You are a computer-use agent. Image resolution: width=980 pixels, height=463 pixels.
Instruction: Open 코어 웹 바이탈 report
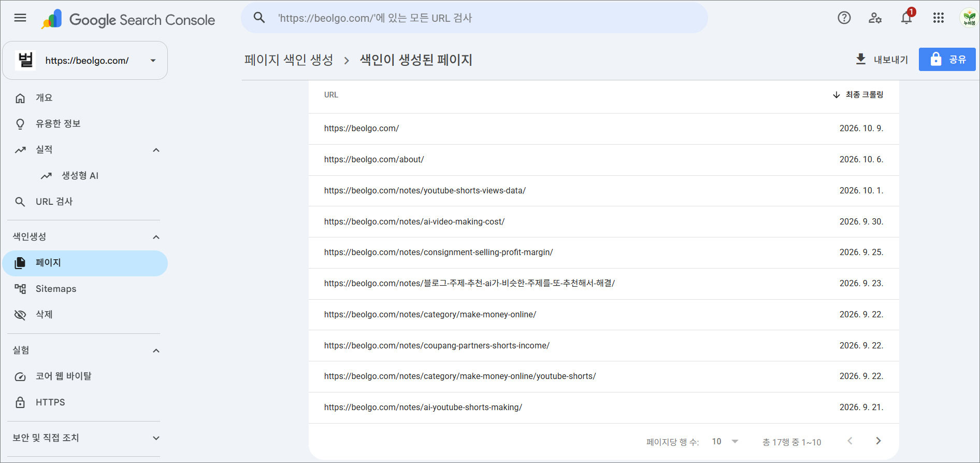pyautogui.click(x=85, y=376)
